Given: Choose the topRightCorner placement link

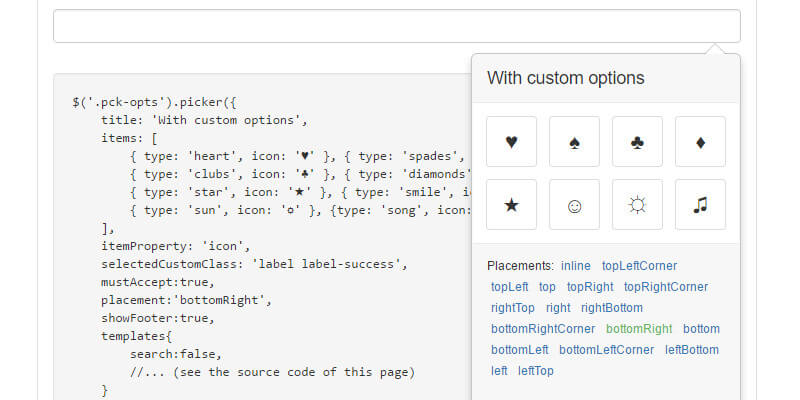Looking at the screenshot, I should [666, 287].
